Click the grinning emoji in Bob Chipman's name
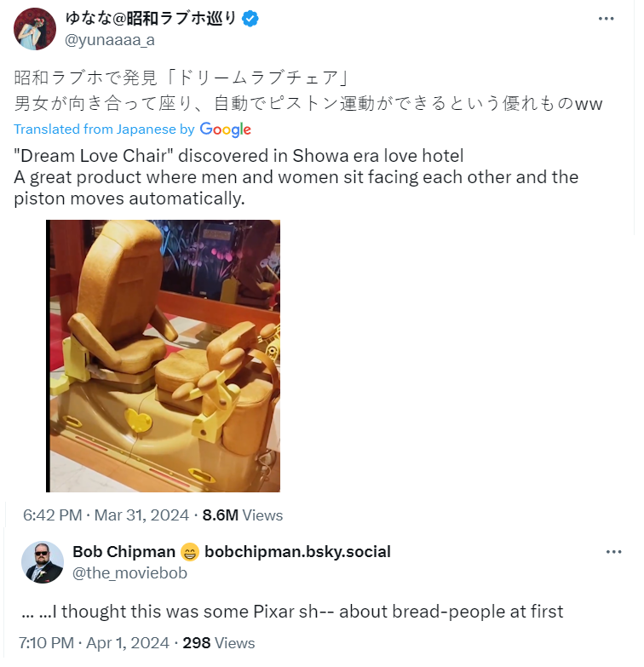The width and height of the screenshot is (644, 667). click(190, 552)
